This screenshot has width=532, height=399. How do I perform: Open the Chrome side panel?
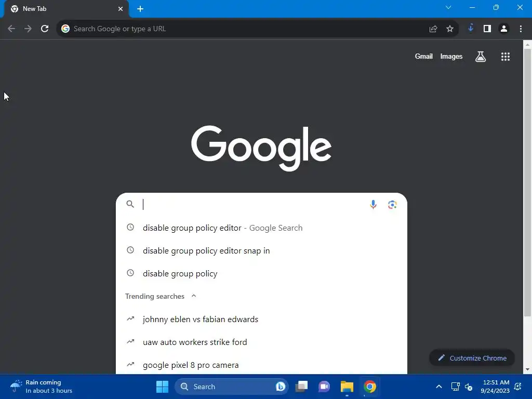[x=487, y=29]
